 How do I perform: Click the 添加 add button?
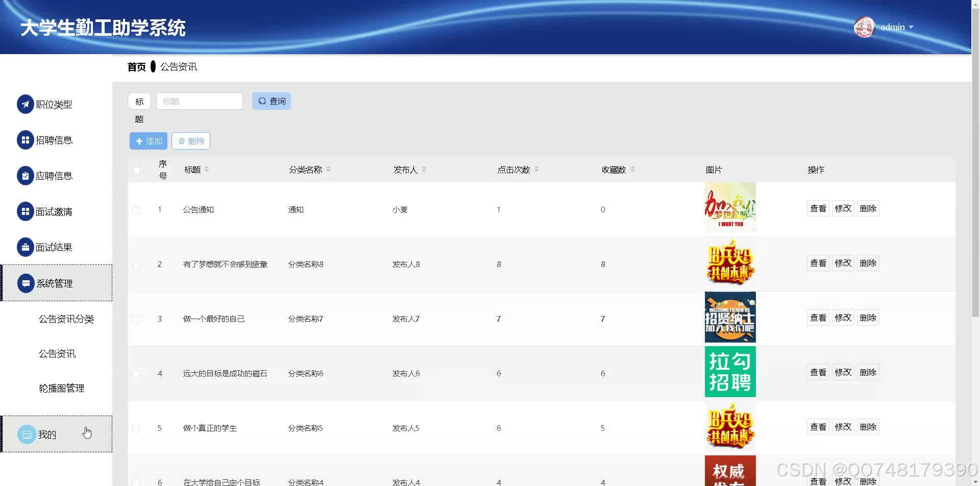point(148,141)
